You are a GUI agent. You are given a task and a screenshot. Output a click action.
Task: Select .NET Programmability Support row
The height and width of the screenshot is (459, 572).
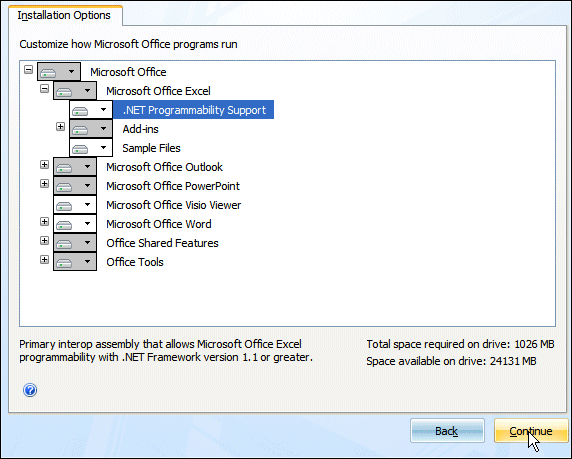[194, 110]
